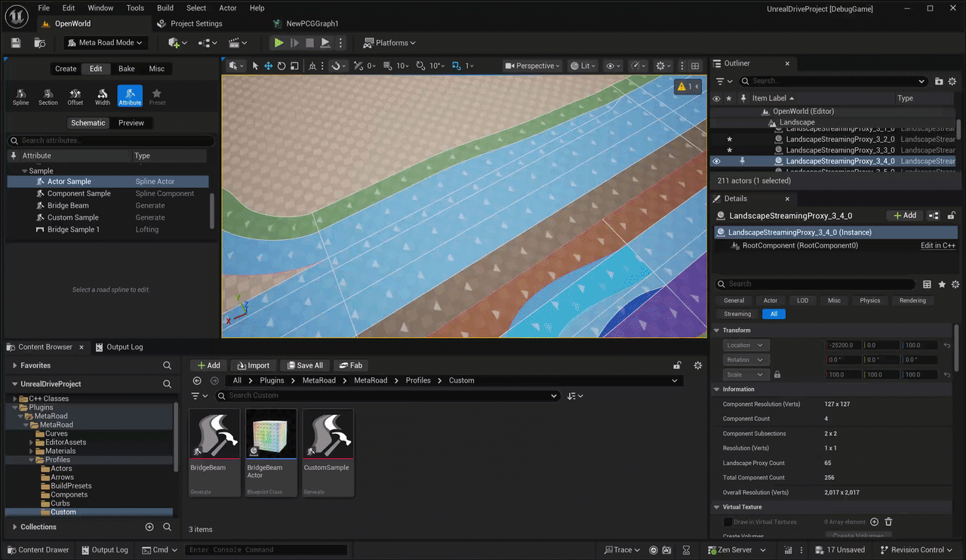The image size is (966, 560).
Task: Lock the Scale ratio
Action: click(777, 374)
